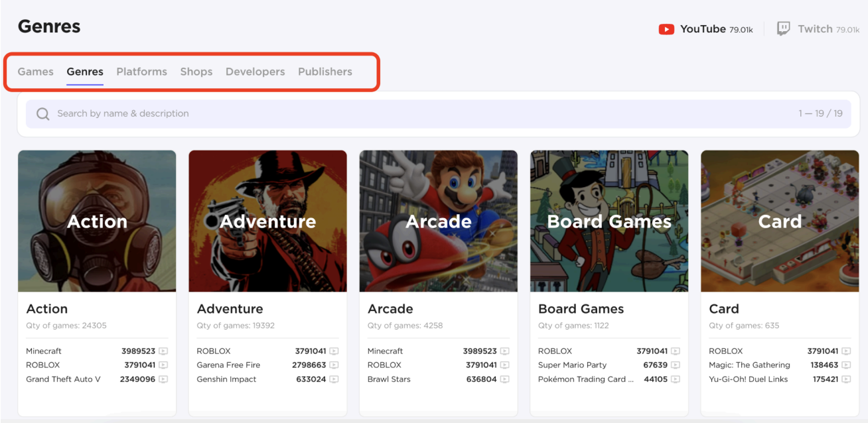Viewport: 868px width, 423px height.
Task: Click the 175421 view count
Action: pyautogui.click(x=826, y=379)
